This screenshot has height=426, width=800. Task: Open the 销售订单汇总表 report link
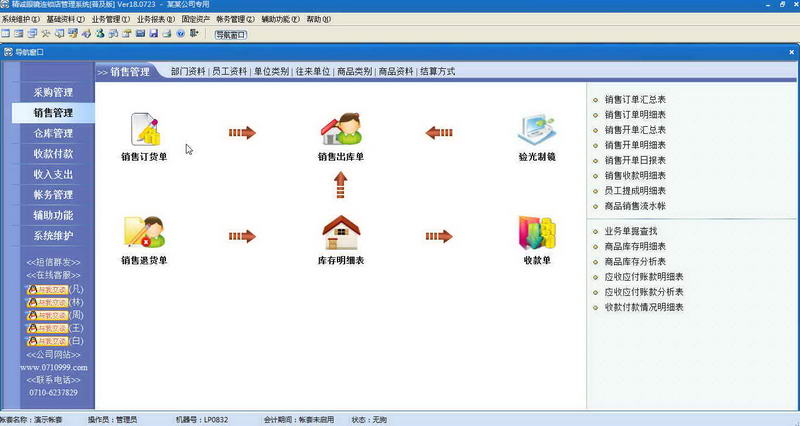point(635,100)
